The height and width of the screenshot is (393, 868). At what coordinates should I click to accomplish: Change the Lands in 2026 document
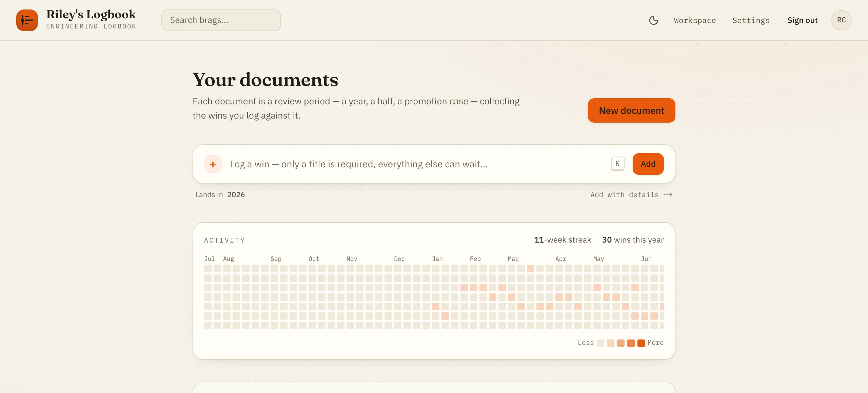(x=236, y=195)
